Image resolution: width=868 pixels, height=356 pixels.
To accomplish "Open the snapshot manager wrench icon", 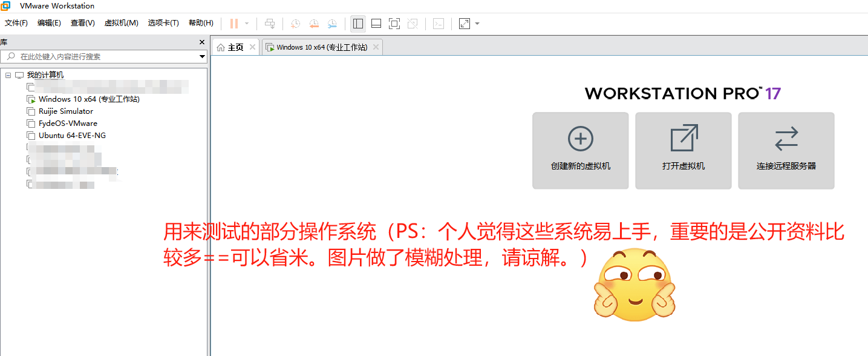I will coord(333,24).
